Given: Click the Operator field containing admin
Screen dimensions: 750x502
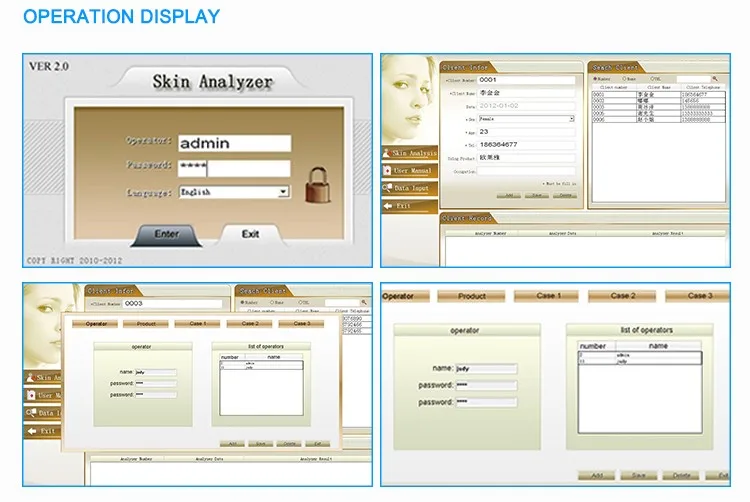Looking at the screenshot, I should (x=234, y=143).
